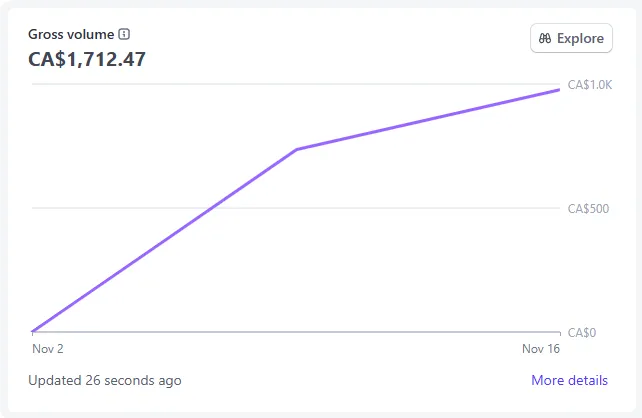Click the purple line's starting point at Nov 2
Screen dimensions: 642x418
pyautogui.click(x=33, y=331)
